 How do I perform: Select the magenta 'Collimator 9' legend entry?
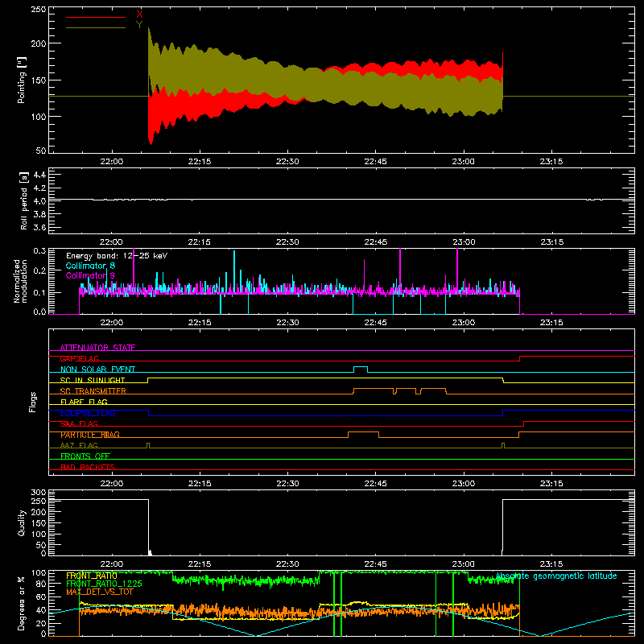point(90,275)
